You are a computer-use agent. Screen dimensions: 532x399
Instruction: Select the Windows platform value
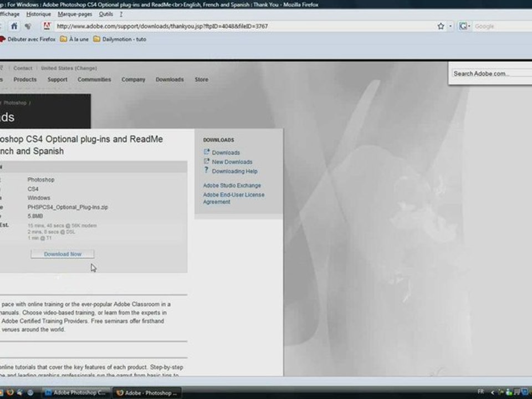click(39, 198)
